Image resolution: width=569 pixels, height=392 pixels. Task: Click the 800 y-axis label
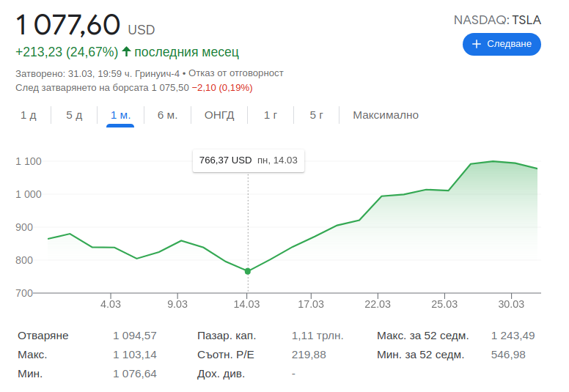(x=24, y=260)
